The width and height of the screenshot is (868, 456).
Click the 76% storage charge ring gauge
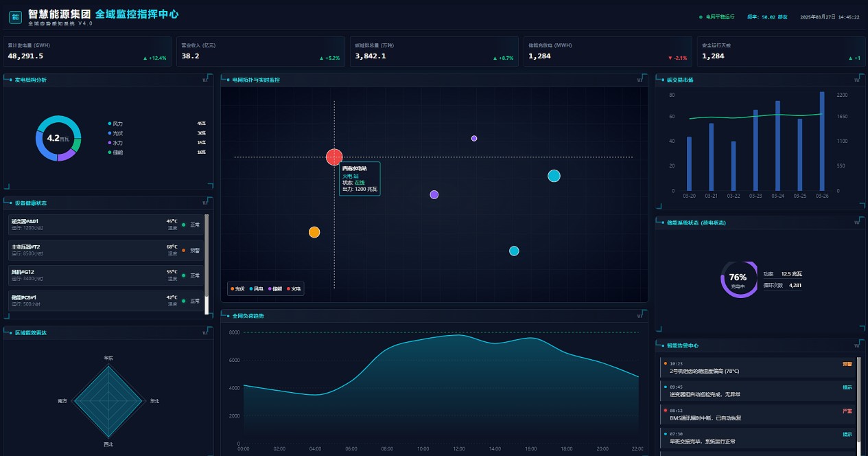pos(738,279)
